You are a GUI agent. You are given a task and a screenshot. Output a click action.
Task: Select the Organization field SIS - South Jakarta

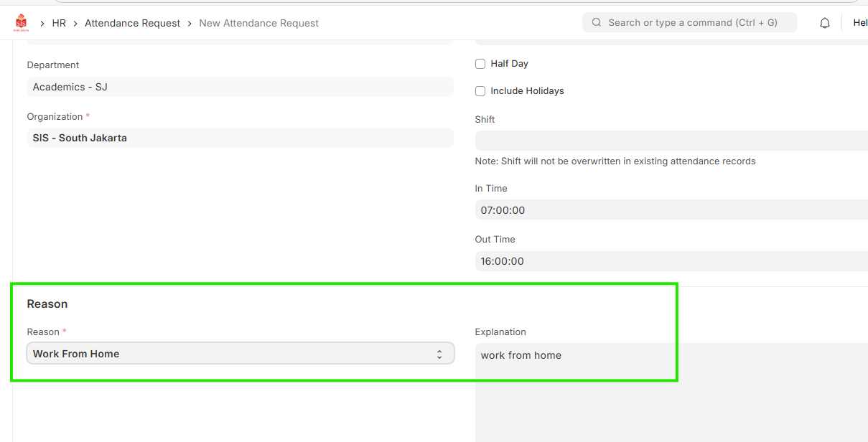click(x=240, y=138)
